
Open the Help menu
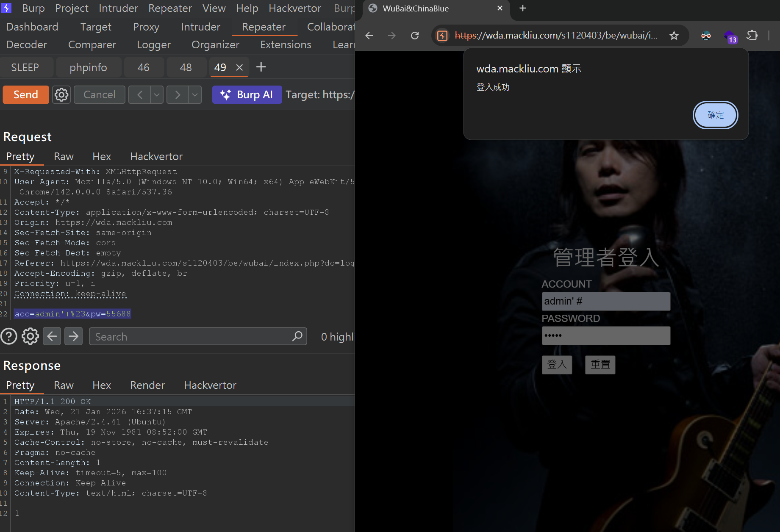point(247,8)
